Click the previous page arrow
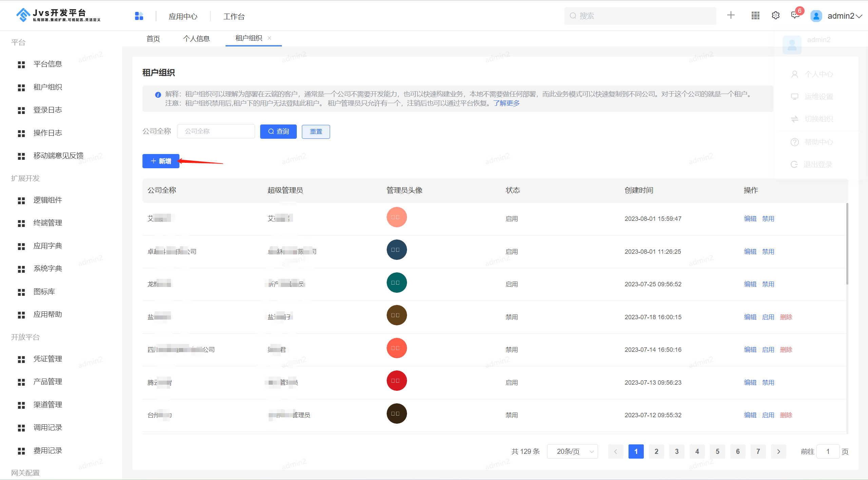868x480 pixels. click(x=616, y=452)
